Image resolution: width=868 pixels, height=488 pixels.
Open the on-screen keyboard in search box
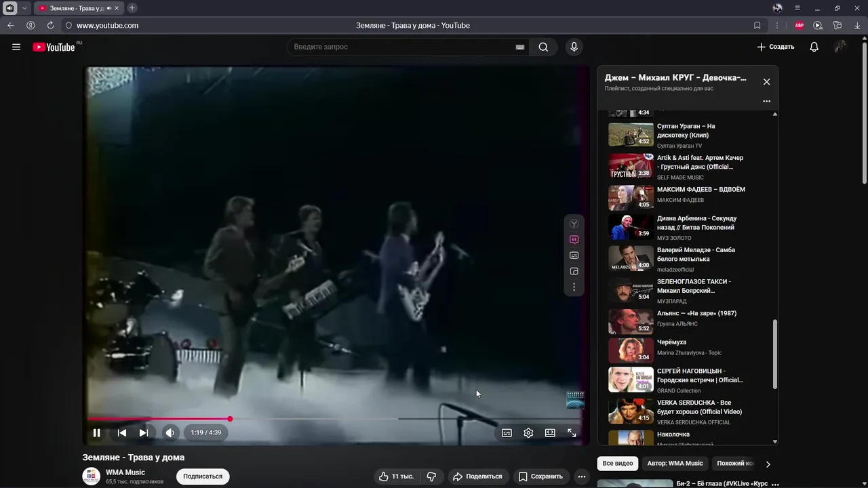click(520, 47)
